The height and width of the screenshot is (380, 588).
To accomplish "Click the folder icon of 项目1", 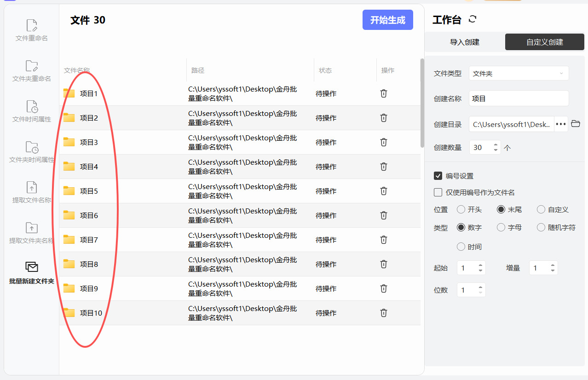I will [69, 93].
